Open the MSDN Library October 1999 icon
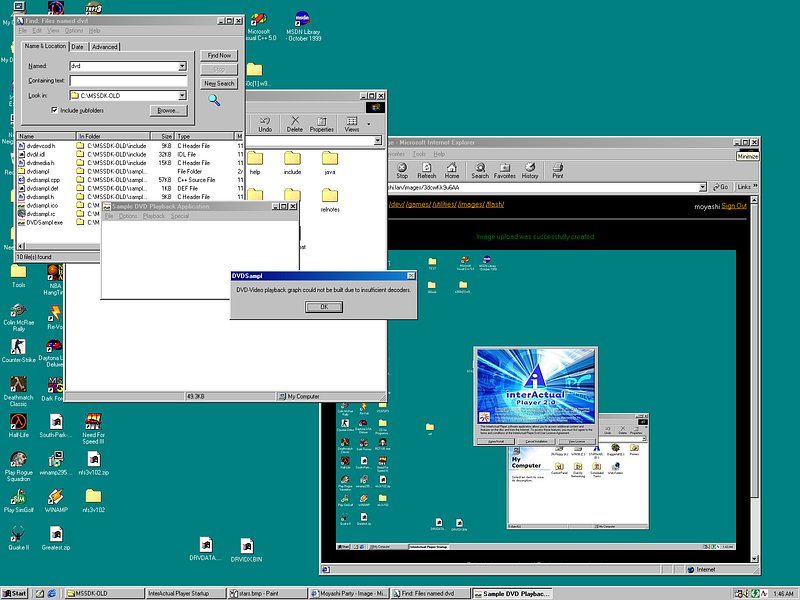Screen dimensions: 800x600 [303, 20]
